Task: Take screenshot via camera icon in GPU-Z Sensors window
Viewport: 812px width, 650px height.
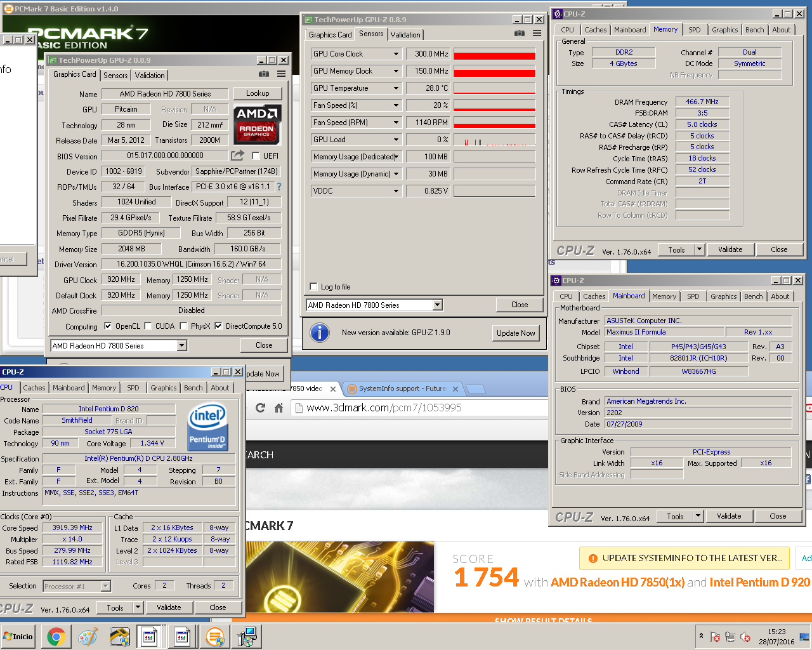Action: pyautogui.click(x=519, y=34)
